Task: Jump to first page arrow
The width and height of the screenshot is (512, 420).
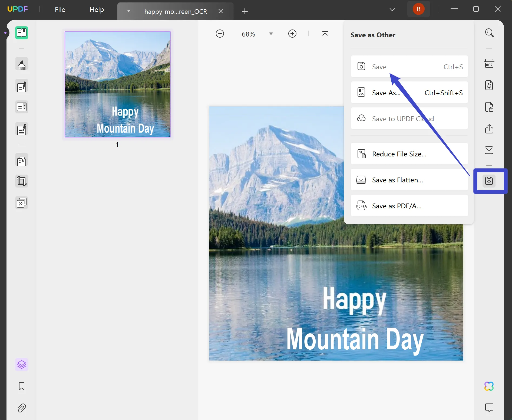Action: (x=325, y=34)
